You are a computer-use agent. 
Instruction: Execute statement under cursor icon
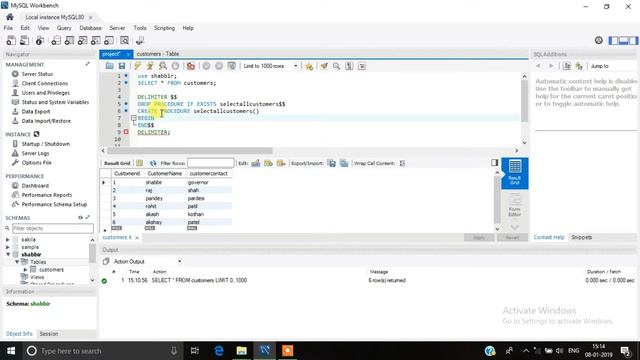click(x=150, y=66)
